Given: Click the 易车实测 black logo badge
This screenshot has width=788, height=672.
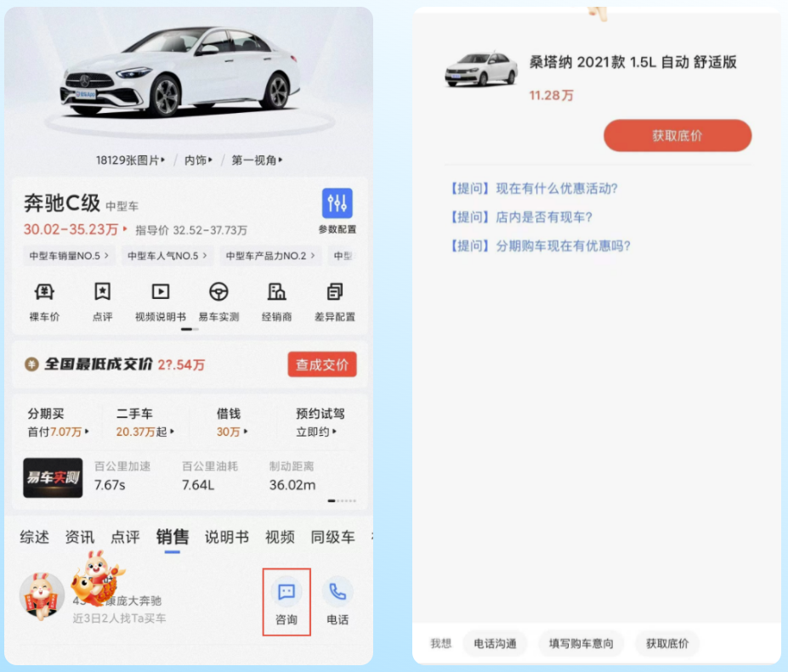Looking at the screenshot, I should pyautogui.click(x=53, y=477).
